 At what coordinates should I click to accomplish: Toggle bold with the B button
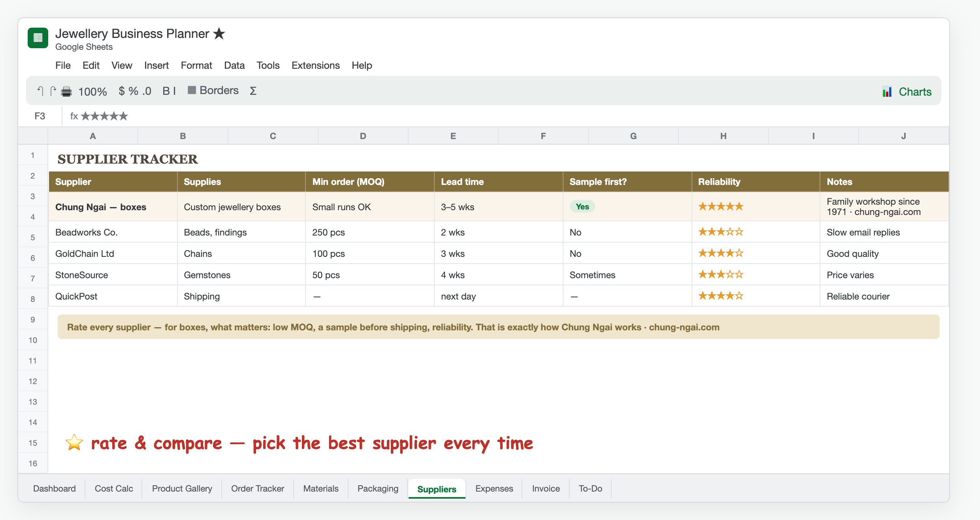(166, 91)
